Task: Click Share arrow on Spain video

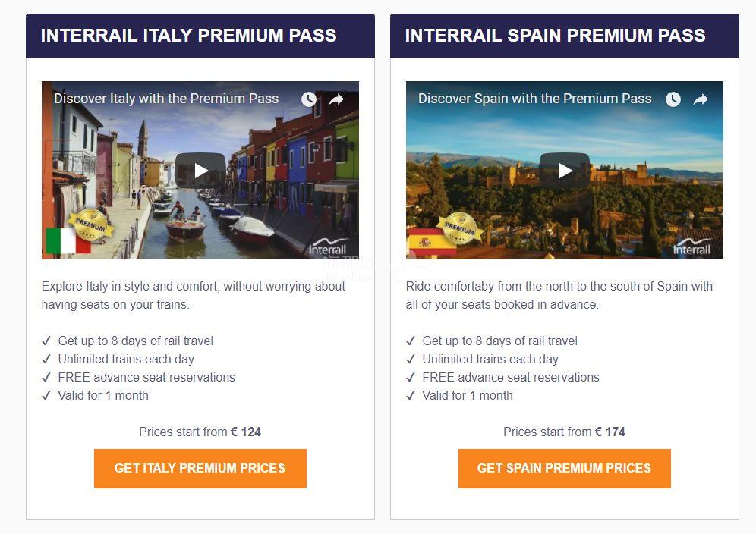Action: click(x=701, y=99)
